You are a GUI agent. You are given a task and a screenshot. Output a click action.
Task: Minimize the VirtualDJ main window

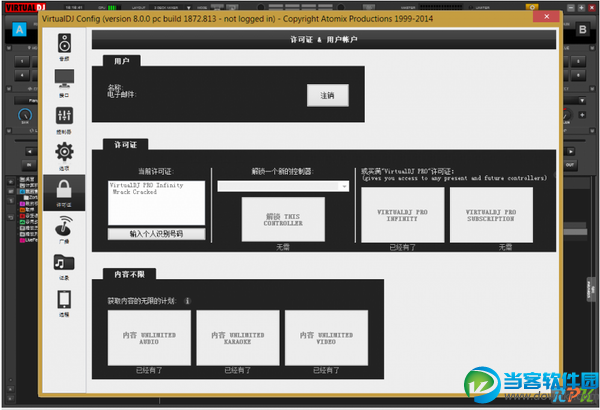(x=571, y=8)
